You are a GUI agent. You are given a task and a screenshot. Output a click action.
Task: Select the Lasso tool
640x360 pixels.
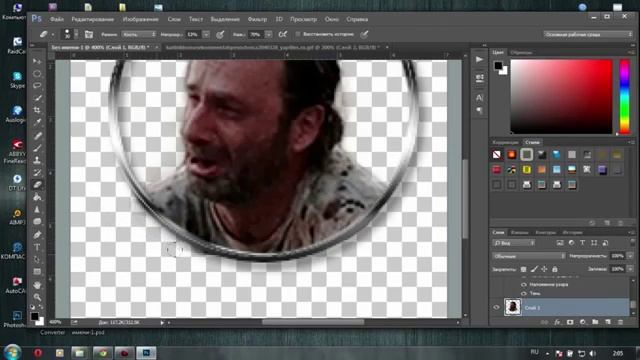tap(37, 86)
